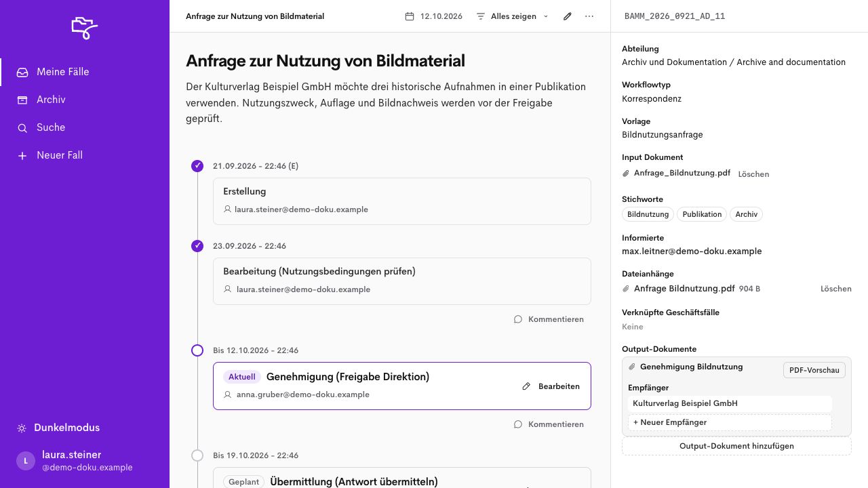Open the Suche page
The width and height of the screenshot is (868, 488).
coord(85,127)
